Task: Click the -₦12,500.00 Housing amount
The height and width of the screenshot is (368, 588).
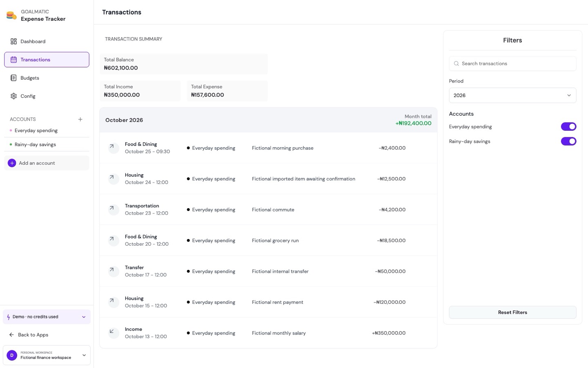Action: click(391, 179)
